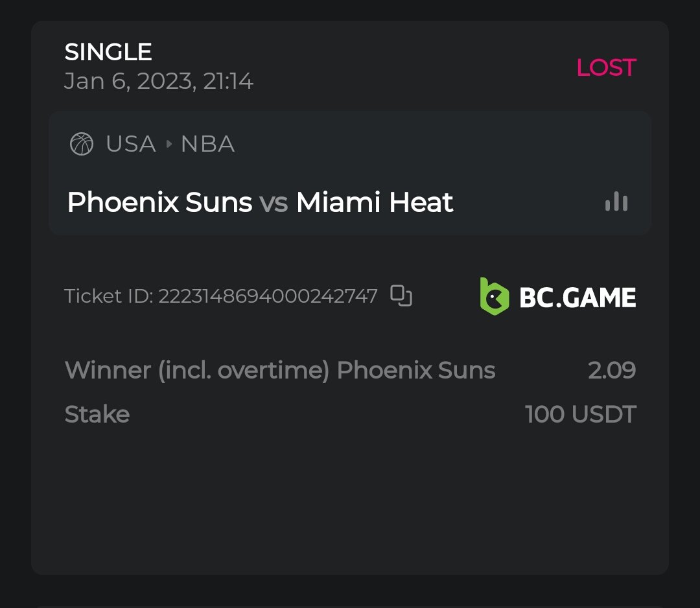
Task: Click the arrow between USA and NBA
Action: [169, 144]
